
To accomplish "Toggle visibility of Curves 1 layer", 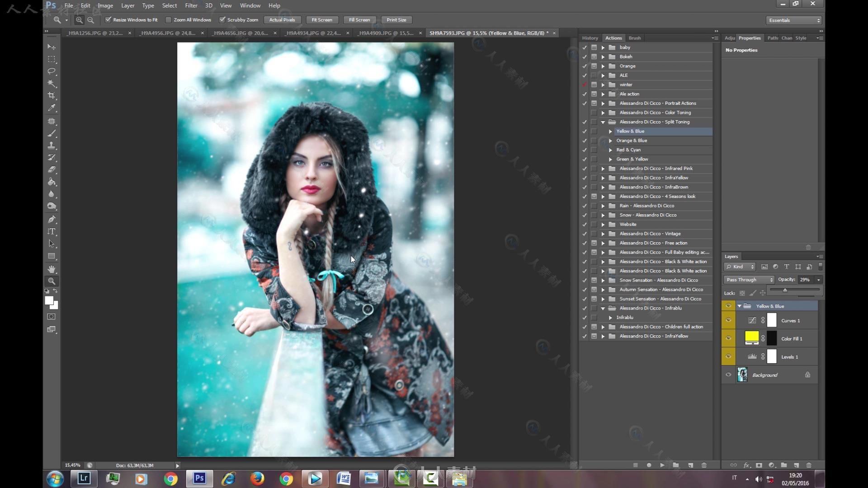I will tap(728, 320).
